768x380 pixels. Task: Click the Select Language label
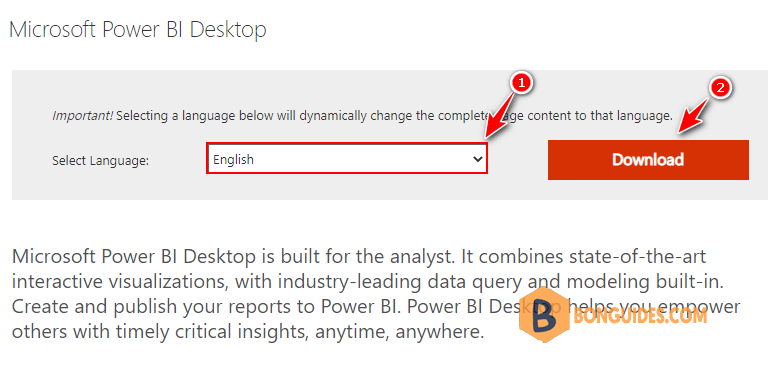(100, 160)
